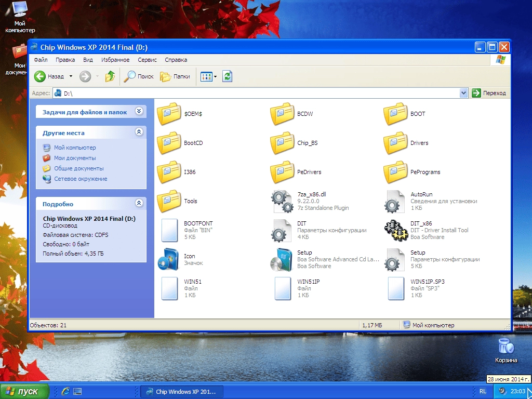Screen dimensions: 532x399
Task: Click the RU language indicator
Action: [x=483, y=391]
